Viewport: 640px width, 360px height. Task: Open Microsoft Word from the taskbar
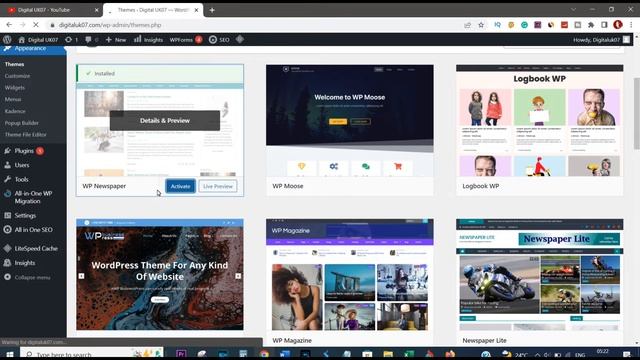point(285,354)
